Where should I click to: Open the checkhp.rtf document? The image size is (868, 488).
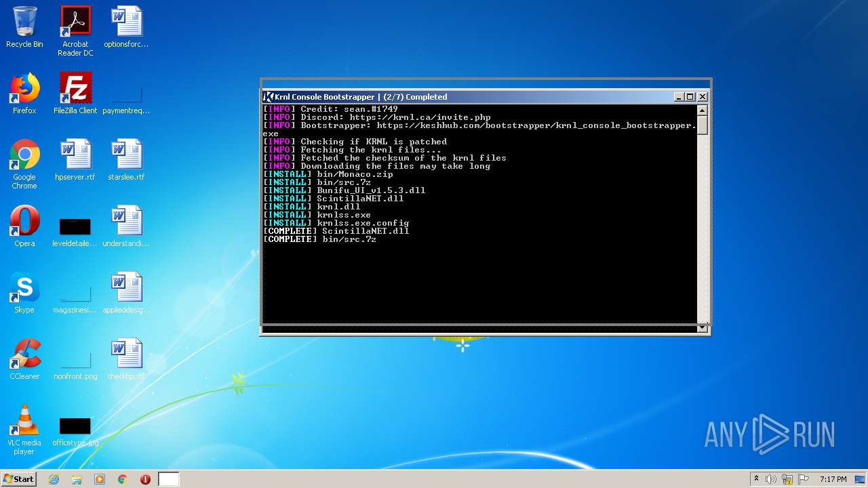[126, 359]
